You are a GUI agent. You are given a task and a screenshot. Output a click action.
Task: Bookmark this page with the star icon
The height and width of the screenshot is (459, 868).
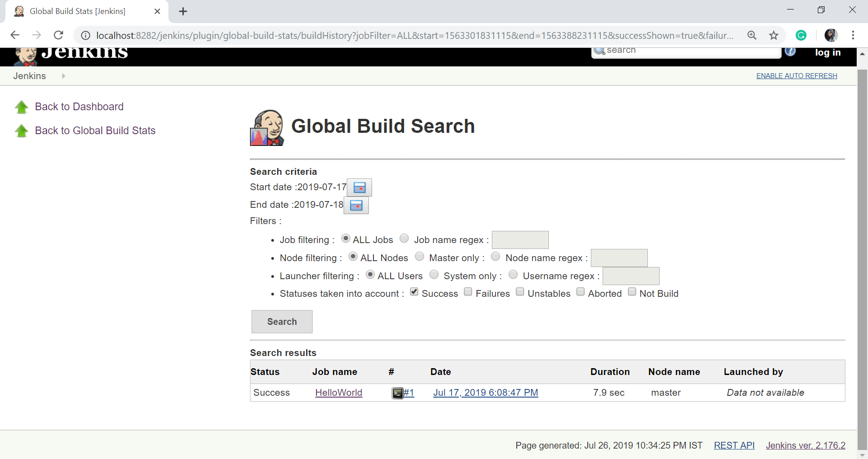click(774, 35)
